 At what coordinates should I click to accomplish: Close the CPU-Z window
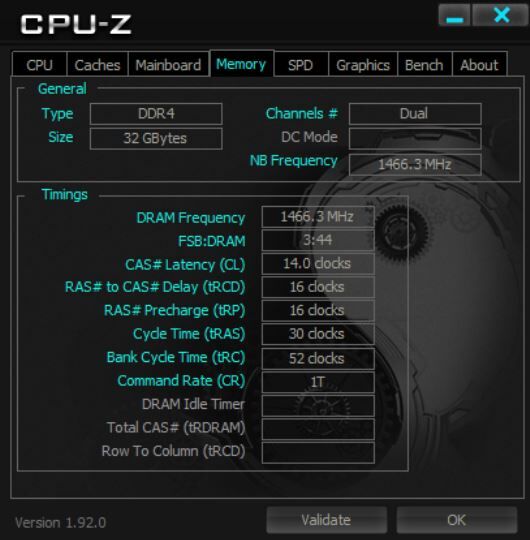coord(500,15)
